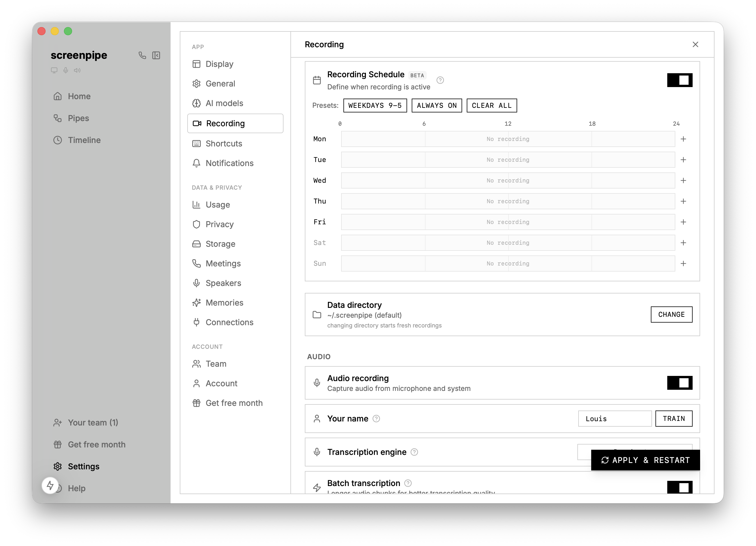Click the phone call icon beside screenpipe title

(142, 55)
